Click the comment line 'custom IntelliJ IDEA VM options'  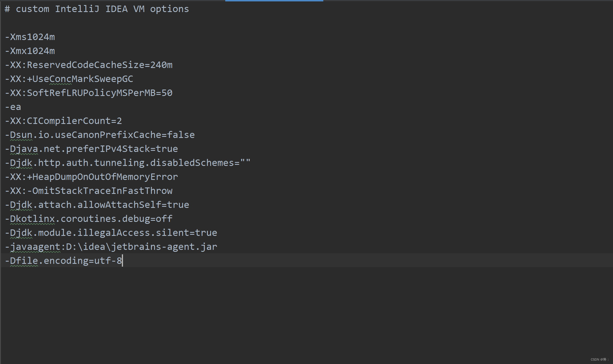coord(97,9)
